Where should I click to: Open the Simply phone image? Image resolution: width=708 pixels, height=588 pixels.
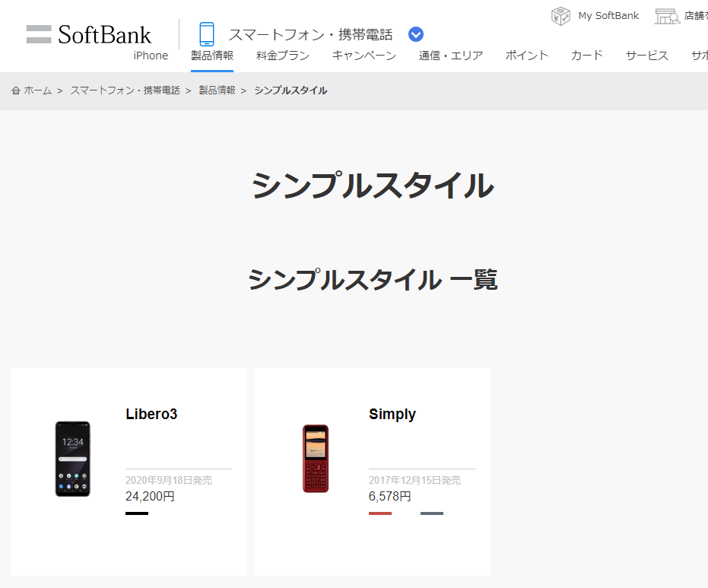click(316, 459)
